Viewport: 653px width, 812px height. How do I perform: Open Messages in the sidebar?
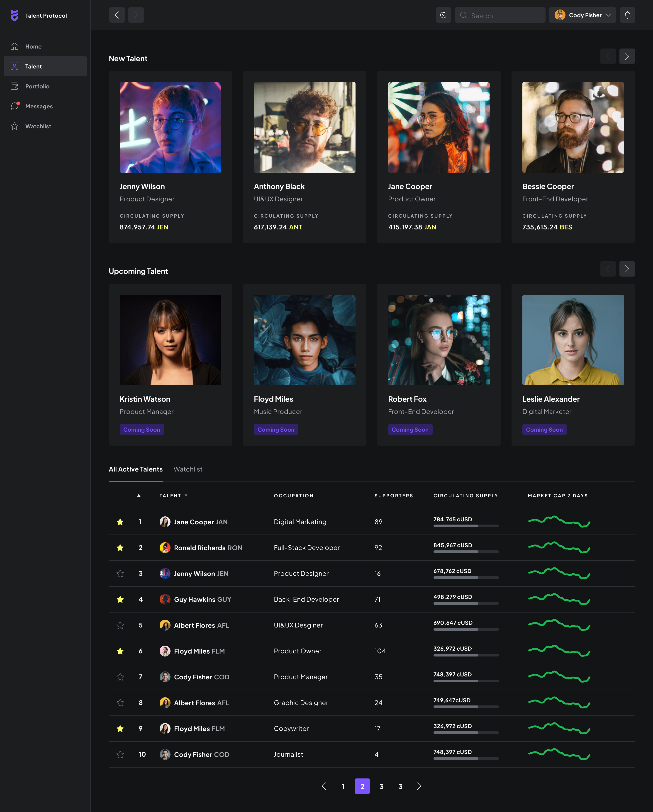pyautogui.click(x=39, y=106)
